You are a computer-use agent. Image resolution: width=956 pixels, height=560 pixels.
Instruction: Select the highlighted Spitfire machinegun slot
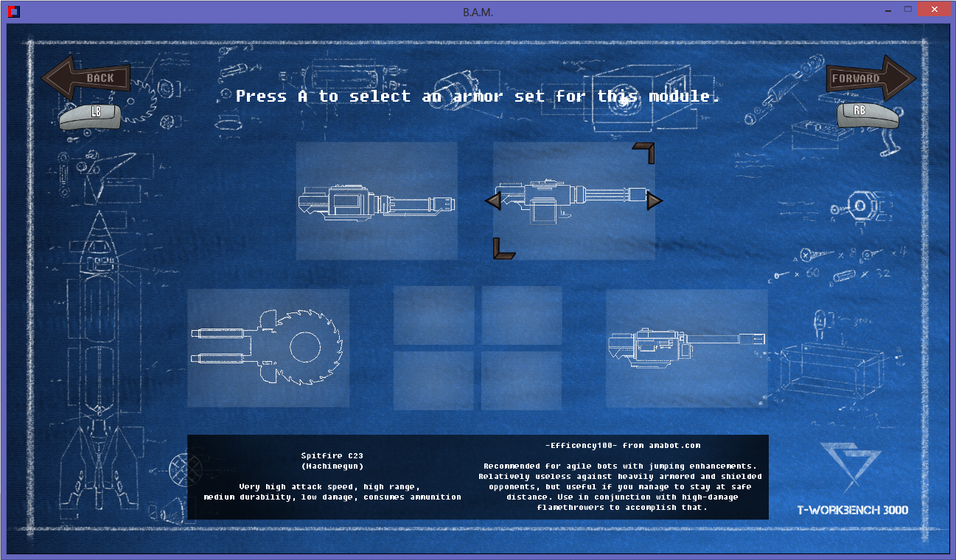click(573, 200)
